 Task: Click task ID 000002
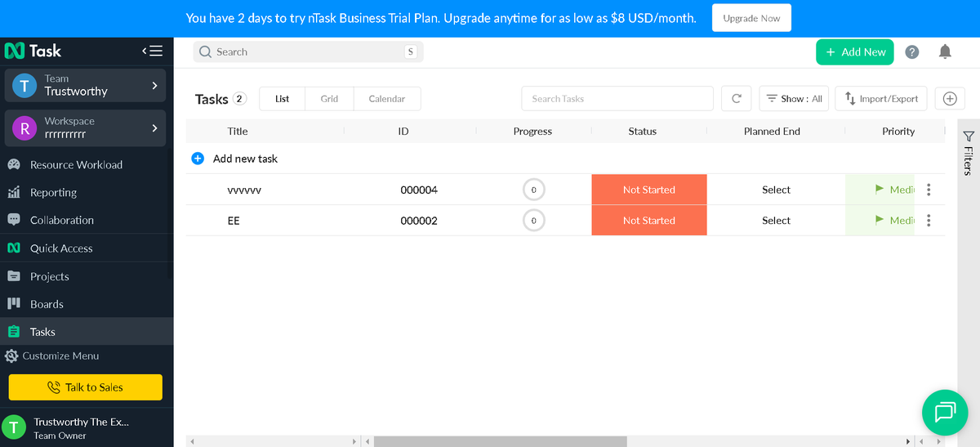(x=419, y=221)
